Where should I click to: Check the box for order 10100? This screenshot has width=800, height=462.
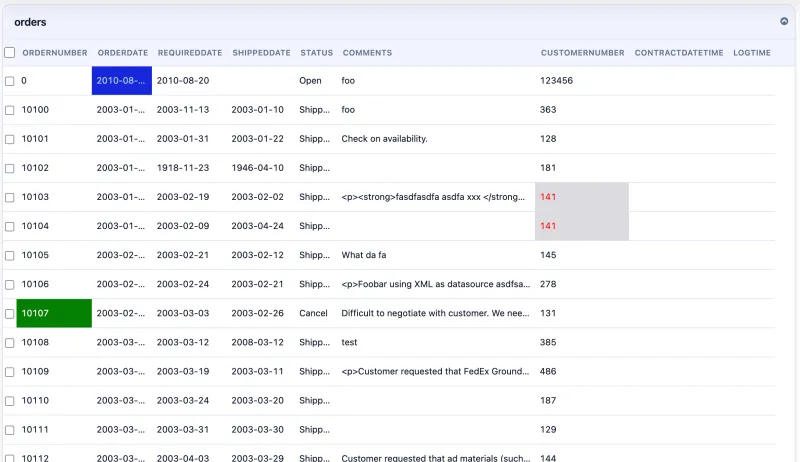pos(10,110)
